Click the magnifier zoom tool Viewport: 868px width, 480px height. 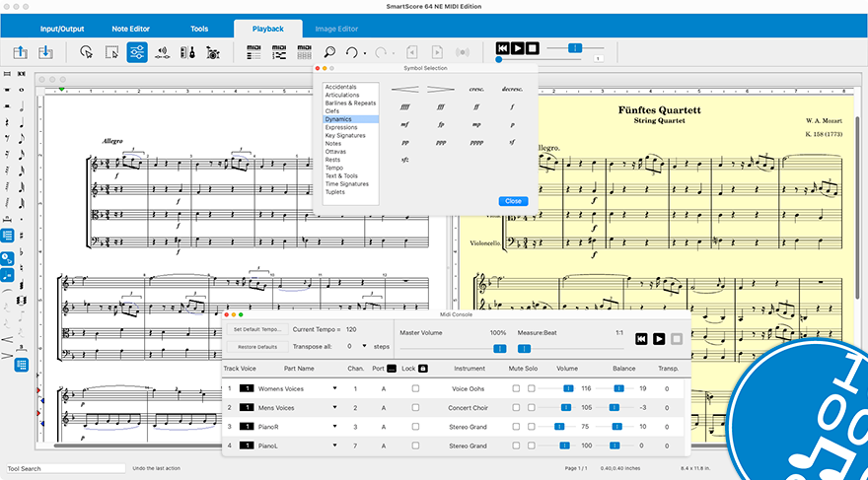[x=329, y=52]
